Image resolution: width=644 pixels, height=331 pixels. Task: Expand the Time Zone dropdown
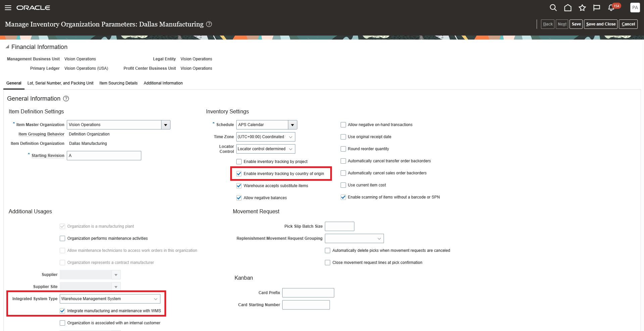291,137
